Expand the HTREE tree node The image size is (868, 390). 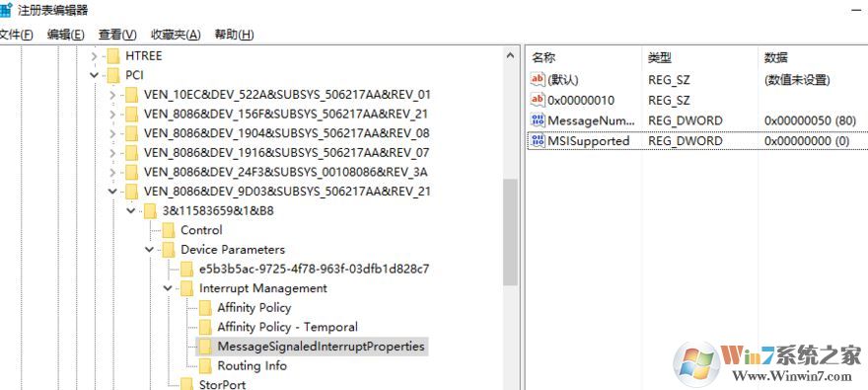click(x=94, y=56)
